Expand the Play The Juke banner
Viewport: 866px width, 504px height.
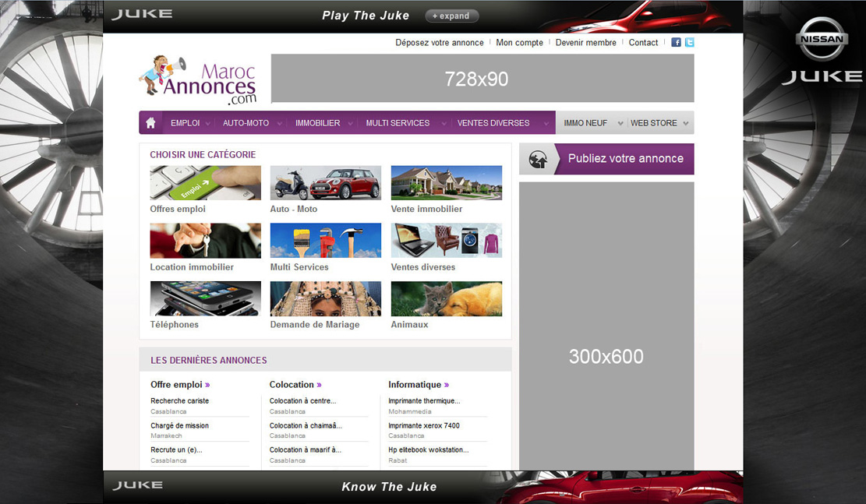[451, 16]
